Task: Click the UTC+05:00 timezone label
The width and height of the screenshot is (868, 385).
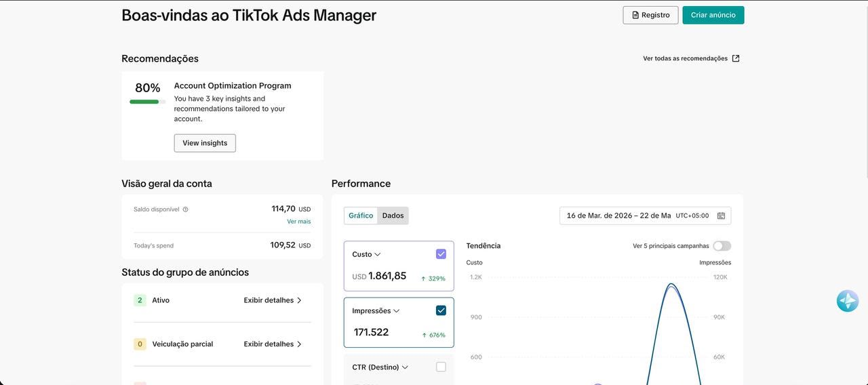Action: (692, 216)
